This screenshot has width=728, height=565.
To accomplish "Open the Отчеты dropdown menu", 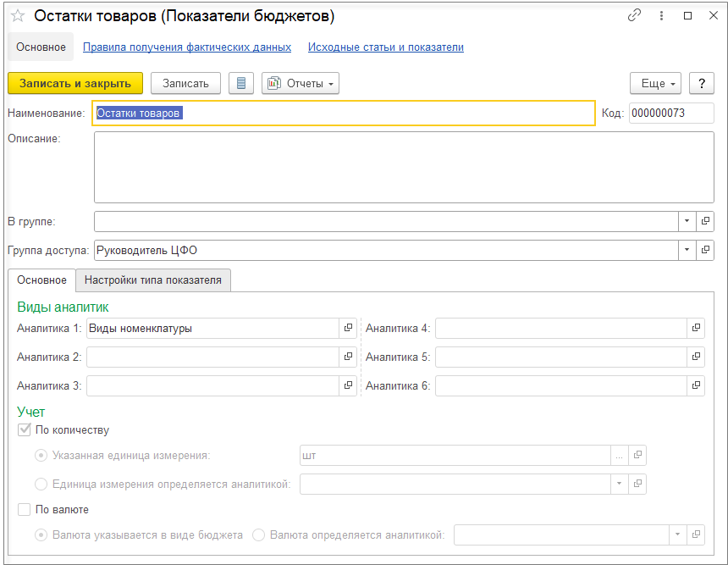I will point(301,83).
